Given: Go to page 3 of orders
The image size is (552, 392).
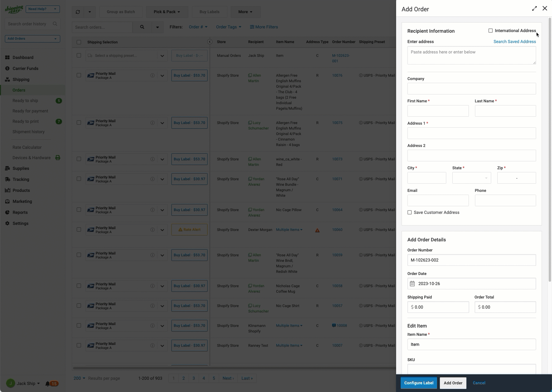Looking at the screenshot, I should pos(193,378).
